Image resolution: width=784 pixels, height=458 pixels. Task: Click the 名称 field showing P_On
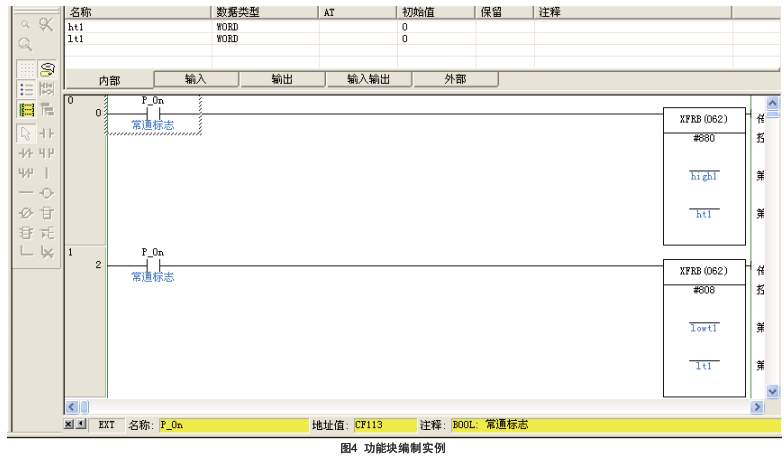[x=232, y=425]
